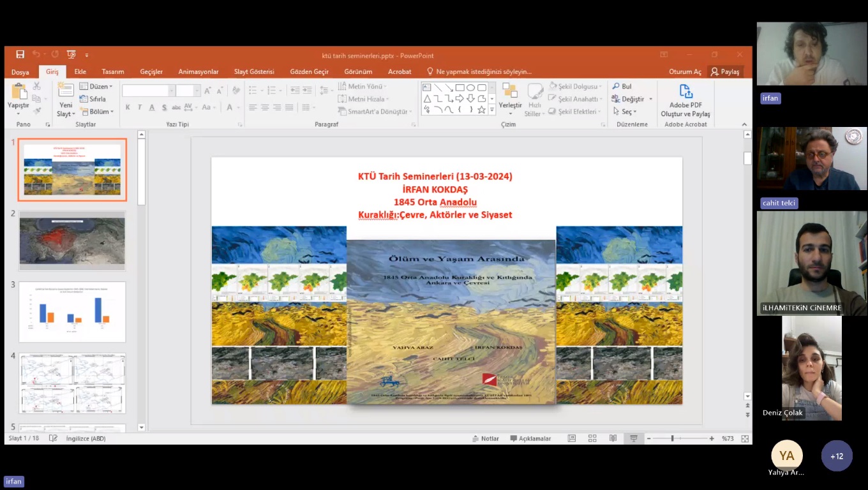The image size is (868, 490).
Task: Open Açıklamalar (Comments) from the status bar
Action: [x=530, y=438]
